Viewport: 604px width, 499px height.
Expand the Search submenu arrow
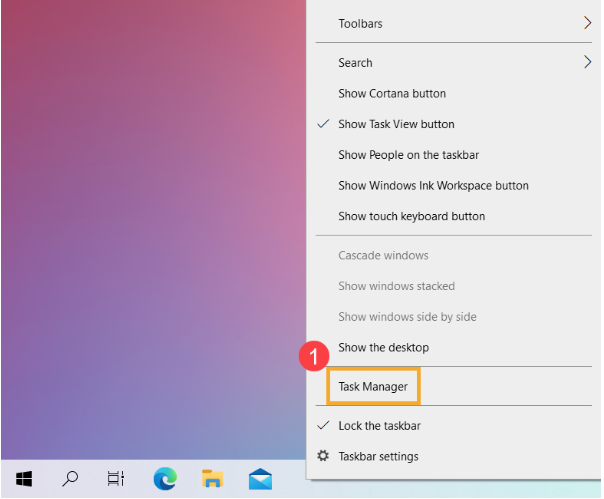tap(587, 62)
